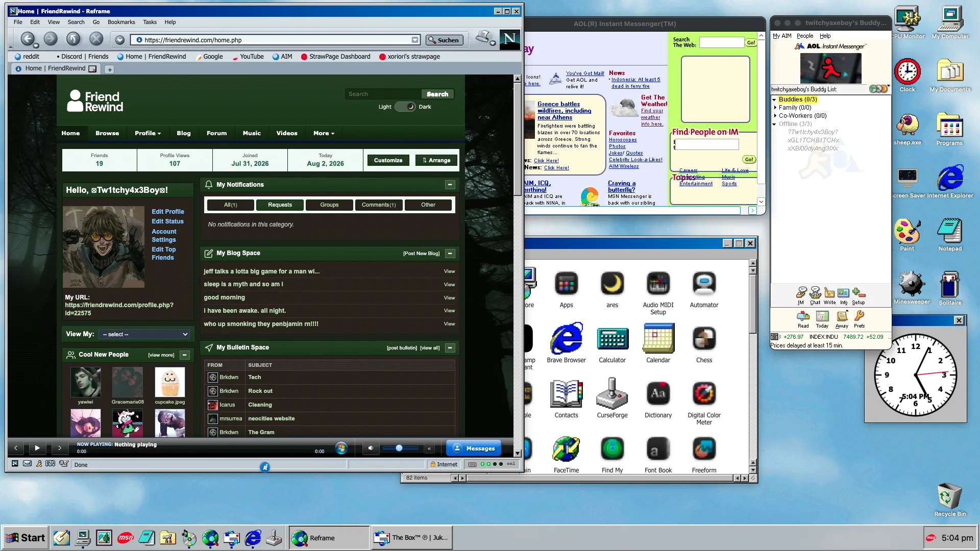The image size is (980, 551).
Task: Reload the FriendRewind page
Action: point(73,39)
